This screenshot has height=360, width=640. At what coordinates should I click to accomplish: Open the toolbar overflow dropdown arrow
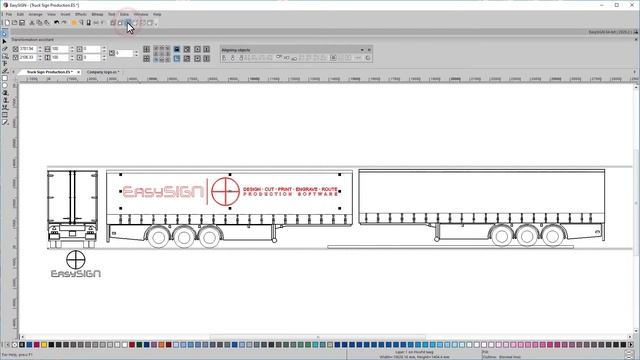pos(156,24)
